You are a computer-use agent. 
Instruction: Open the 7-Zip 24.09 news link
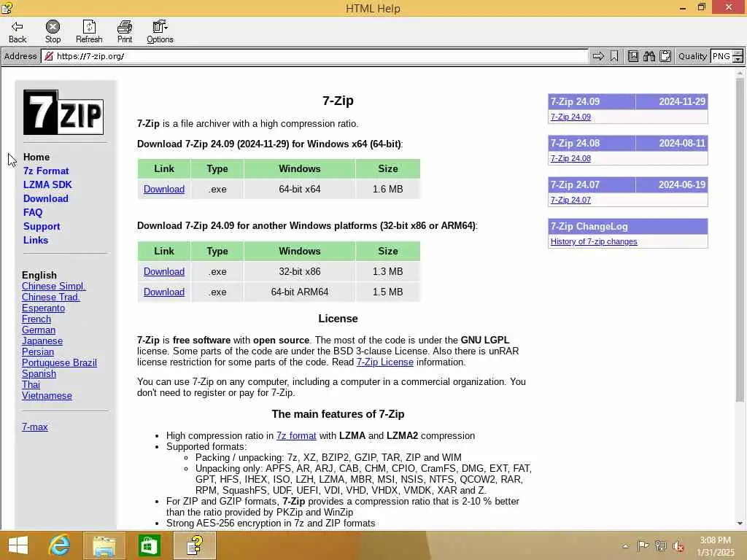570,117
